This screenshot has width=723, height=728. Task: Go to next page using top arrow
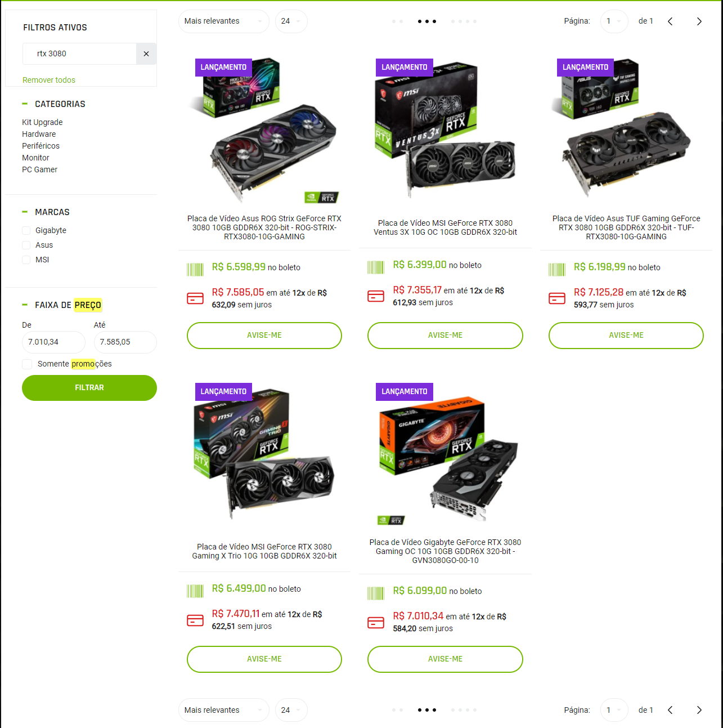[x=699, y=21]
